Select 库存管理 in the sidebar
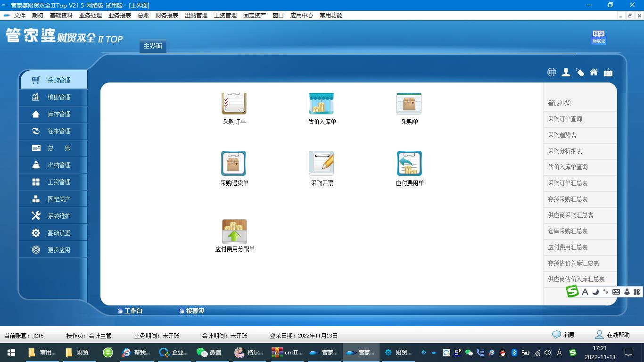The height and width of the screenshot is (362, 644). 53,114
